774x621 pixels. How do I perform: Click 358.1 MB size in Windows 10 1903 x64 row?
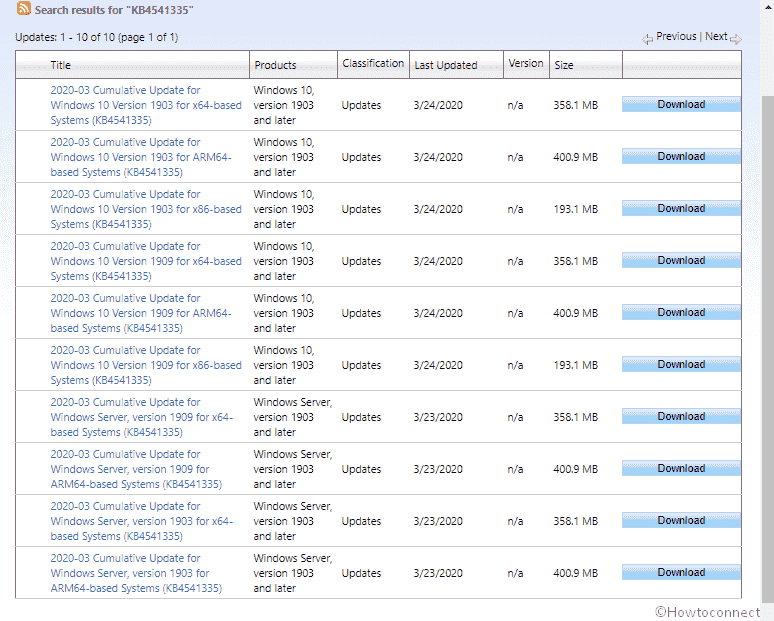(576, 105)
